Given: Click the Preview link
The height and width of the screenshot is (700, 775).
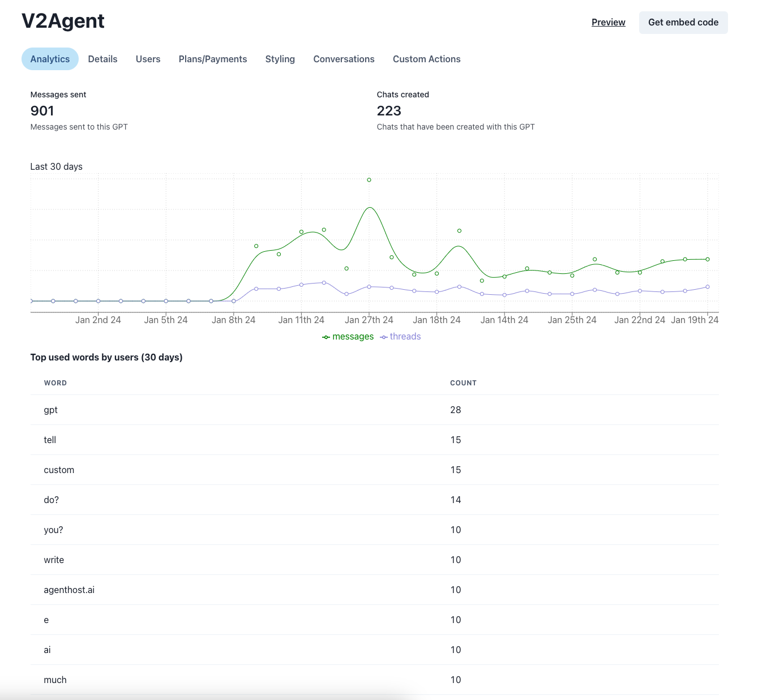Looking at the screenshot, I should point(609,22).
